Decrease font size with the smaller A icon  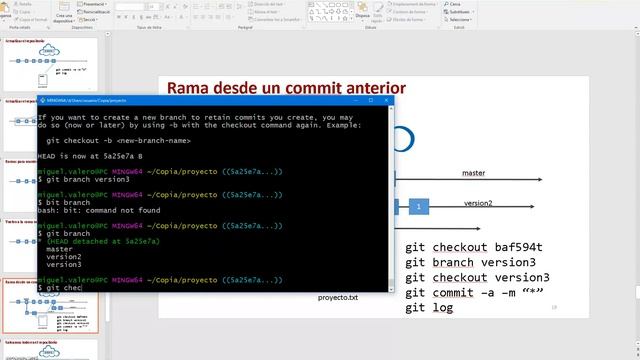[176, 7]
